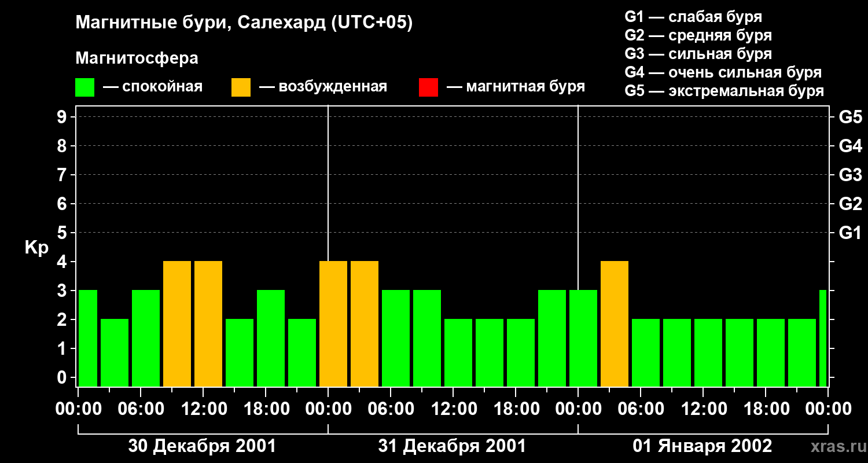
Task: Click the '7' tick on the Kp axis
Action: [x=63, y=175]
